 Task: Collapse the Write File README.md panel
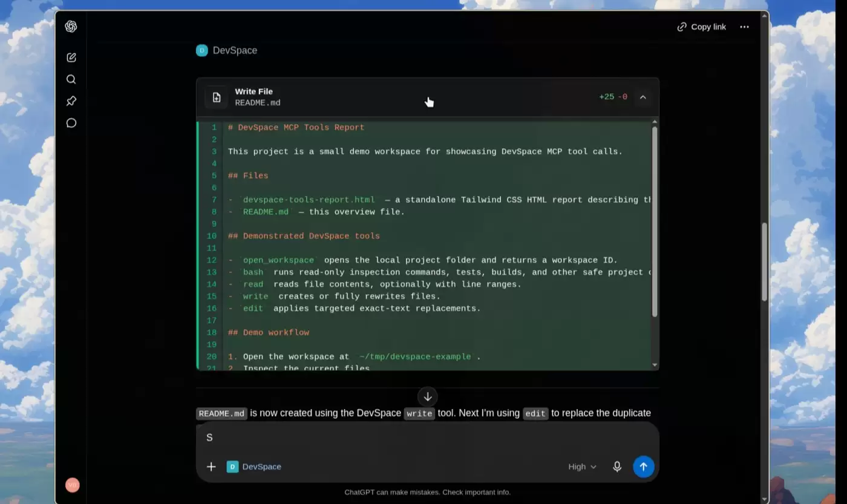click(643, 97)
